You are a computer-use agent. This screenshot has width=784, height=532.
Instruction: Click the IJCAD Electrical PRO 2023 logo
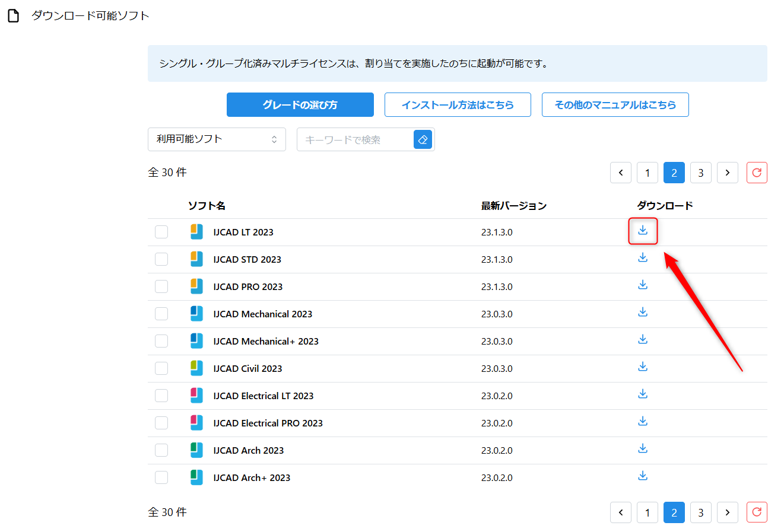coord(196,423)
